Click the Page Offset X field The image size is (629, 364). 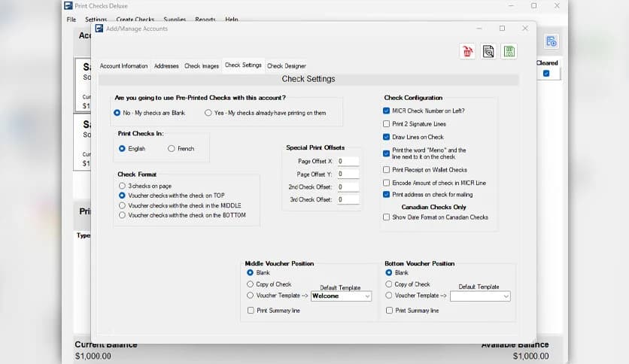pyautogui.click(x=348, y=161)
